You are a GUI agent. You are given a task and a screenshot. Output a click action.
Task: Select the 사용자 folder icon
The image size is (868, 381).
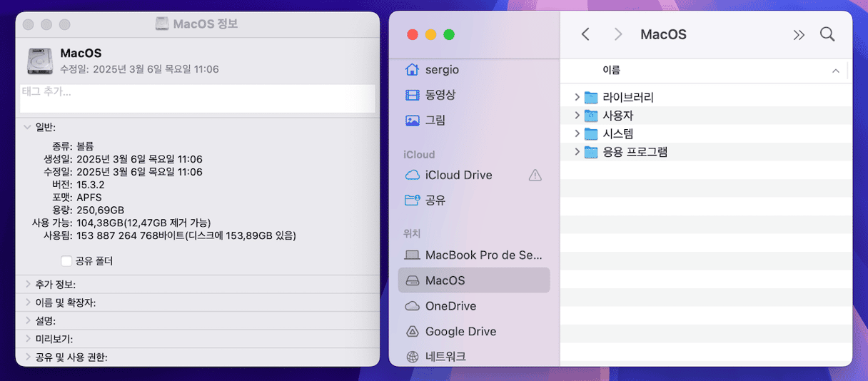click(590, 116)
